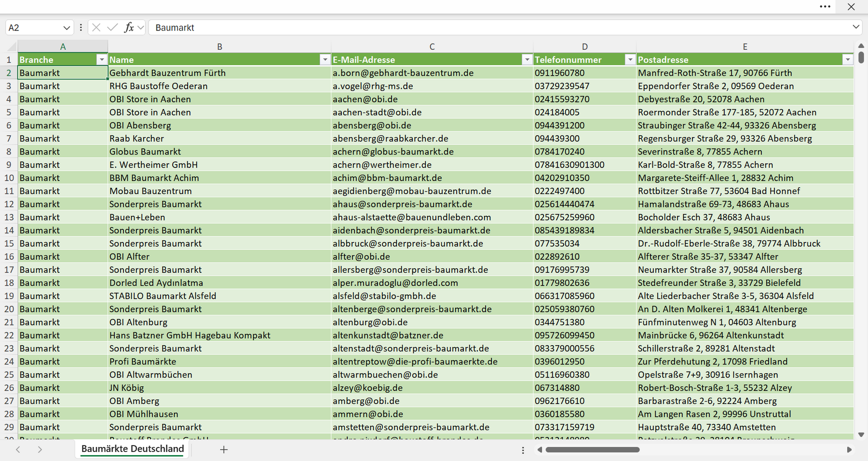Viewport: 868px width, 461px height.
Task: Expand the function list arrow beside fx
Action: click(140, 28)
